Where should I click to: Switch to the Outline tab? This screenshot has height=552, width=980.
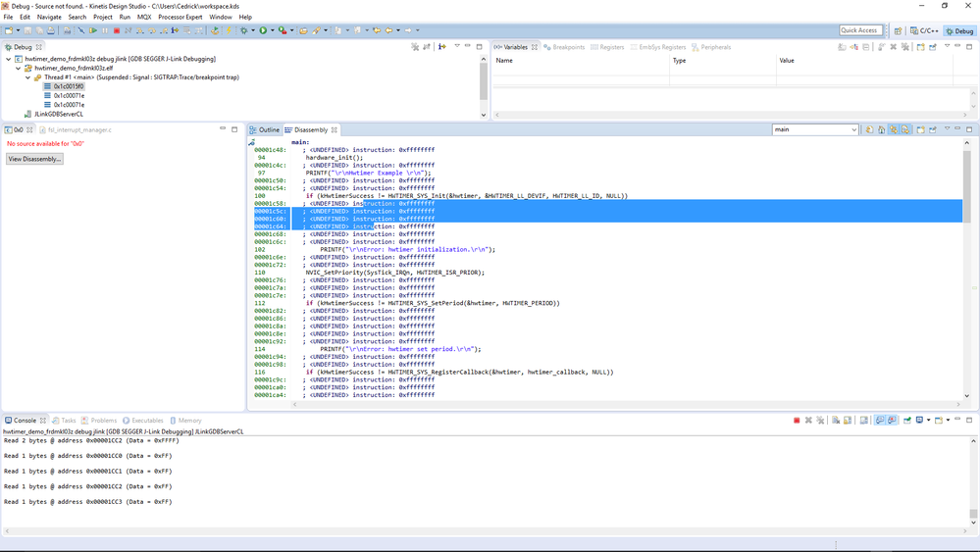(x=265, y=129)
